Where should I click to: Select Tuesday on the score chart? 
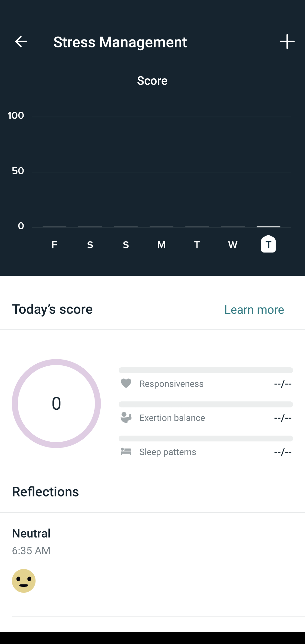coord(197,245)
